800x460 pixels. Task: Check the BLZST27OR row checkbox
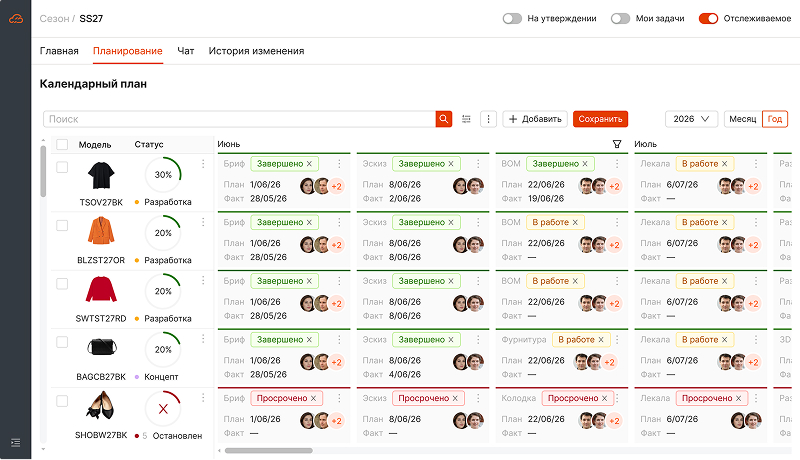point(62,225)
